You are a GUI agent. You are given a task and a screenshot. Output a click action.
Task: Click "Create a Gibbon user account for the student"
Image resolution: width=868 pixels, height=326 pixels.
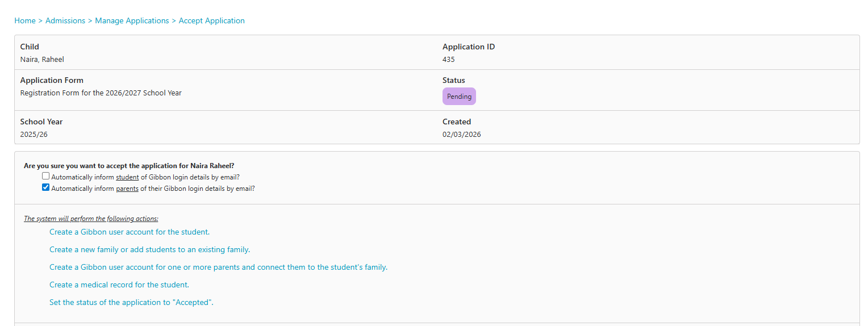130,232
